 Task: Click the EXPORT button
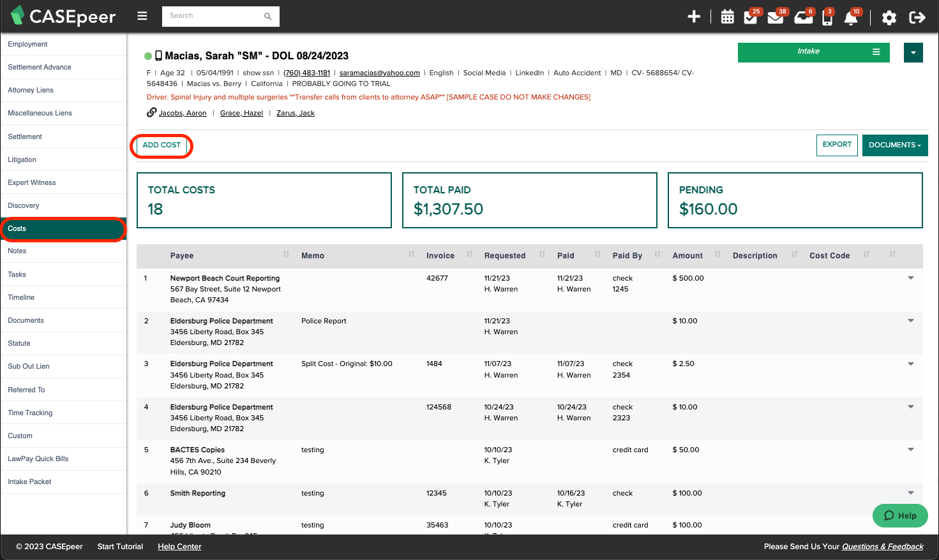click(x=837, y=145)
